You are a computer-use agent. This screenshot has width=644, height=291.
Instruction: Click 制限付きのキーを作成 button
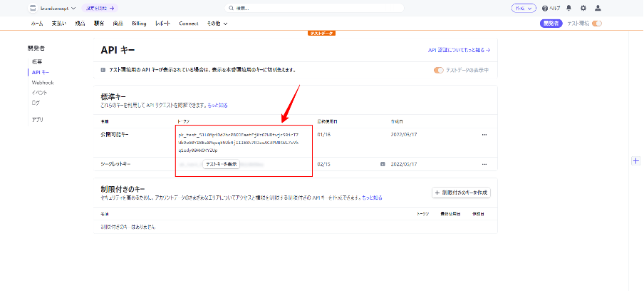[461, 193]
